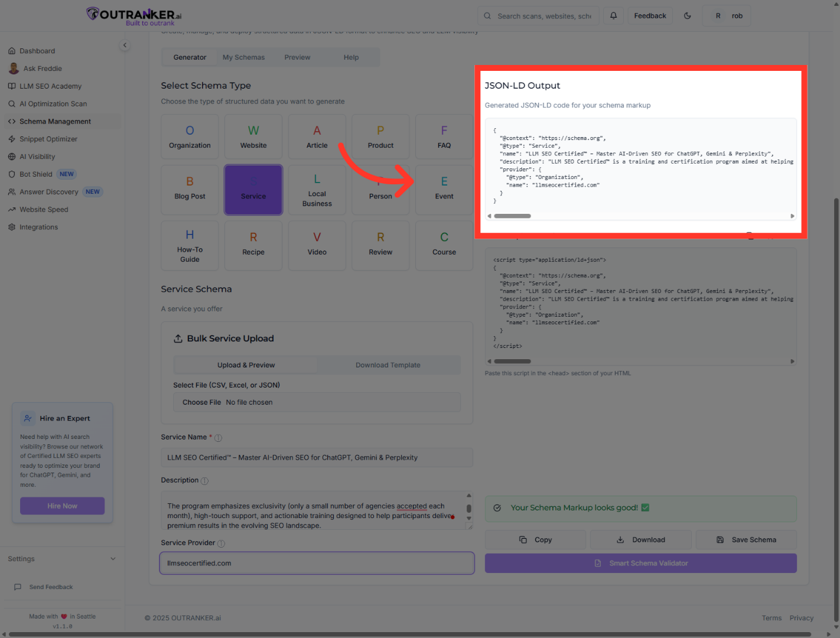Click the Service Provider input field

coord(317,563)
